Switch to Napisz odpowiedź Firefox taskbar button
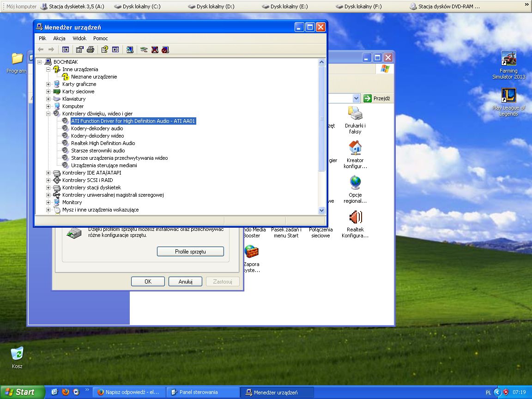The image size is (532, 399). click(129, 392)
